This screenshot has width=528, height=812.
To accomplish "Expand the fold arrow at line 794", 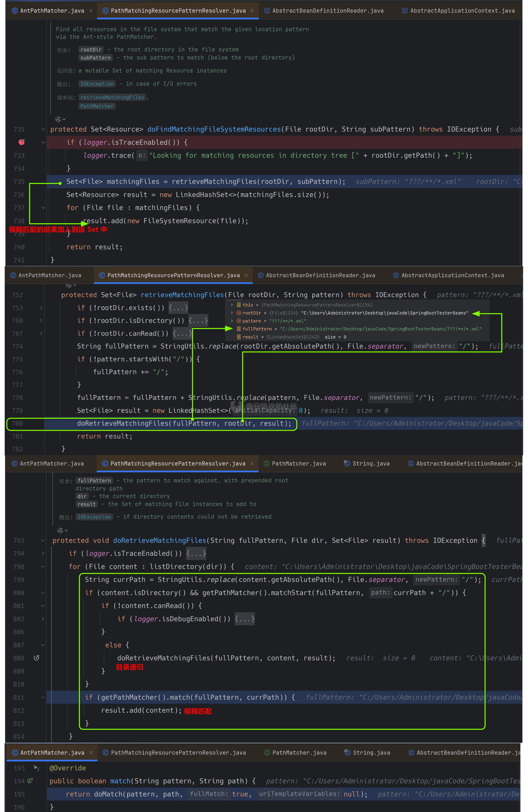I will pyautogui.click(x=43, y=553).
